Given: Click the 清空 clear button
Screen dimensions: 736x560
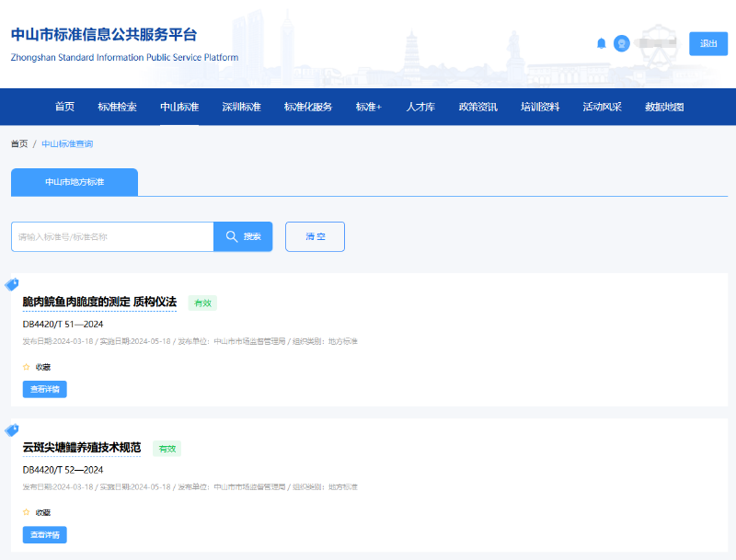Looking at the screenshot, I should [x=315, y=236].
